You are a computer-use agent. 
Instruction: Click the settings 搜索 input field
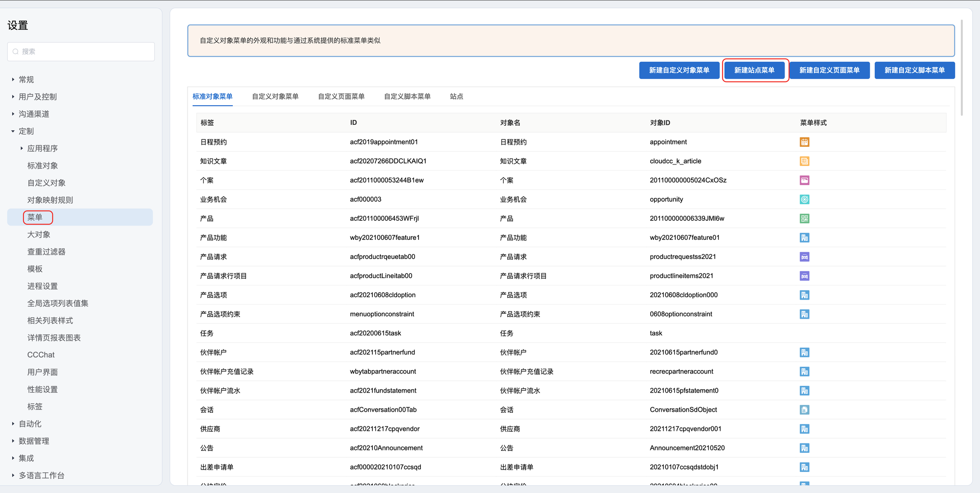(x=81, y=51)
